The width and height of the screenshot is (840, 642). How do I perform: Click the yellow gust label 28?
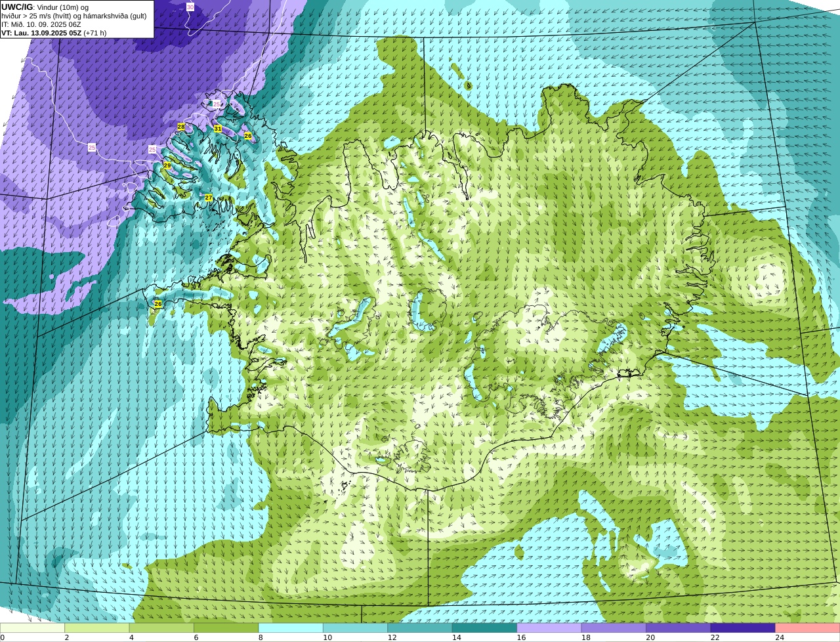[x=181, y=127]
